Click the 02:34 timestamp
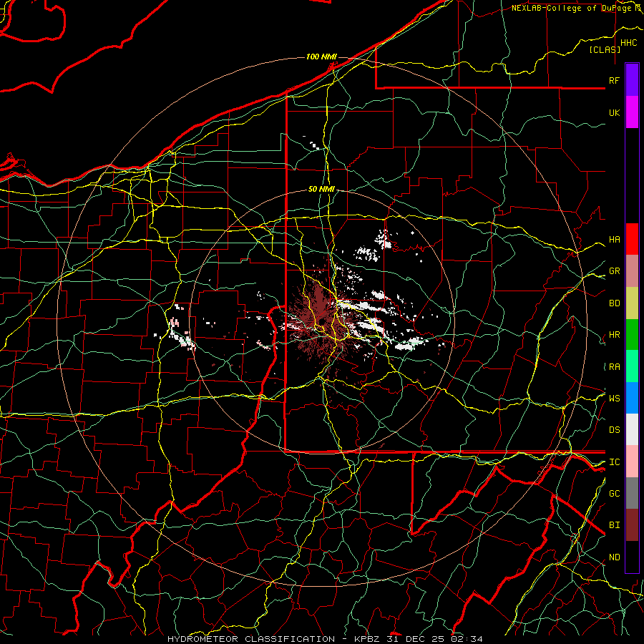The image size is (644, 644). 466,639
